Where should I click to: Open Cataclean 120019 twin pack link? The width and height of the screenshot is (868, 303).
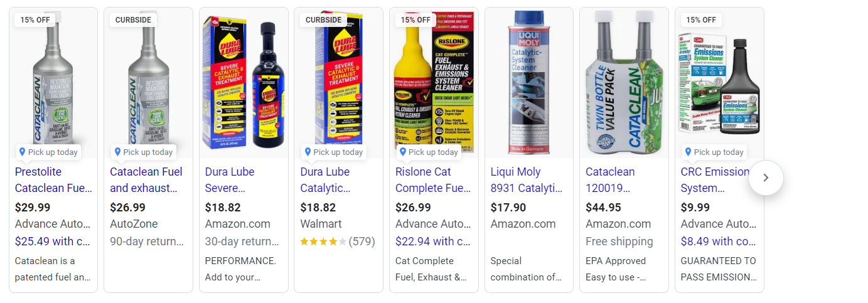610,179
